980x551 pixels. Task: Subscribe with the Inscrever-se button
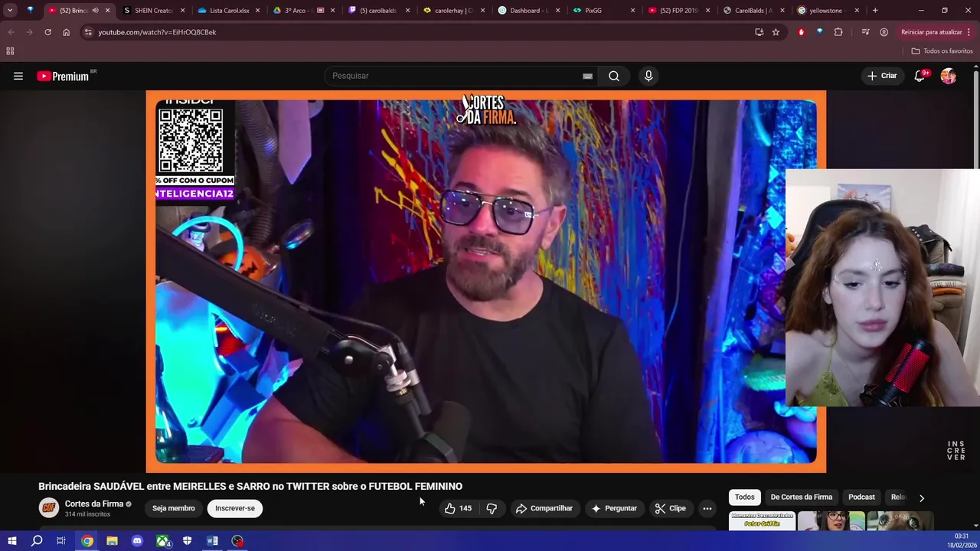click(235, 508)
